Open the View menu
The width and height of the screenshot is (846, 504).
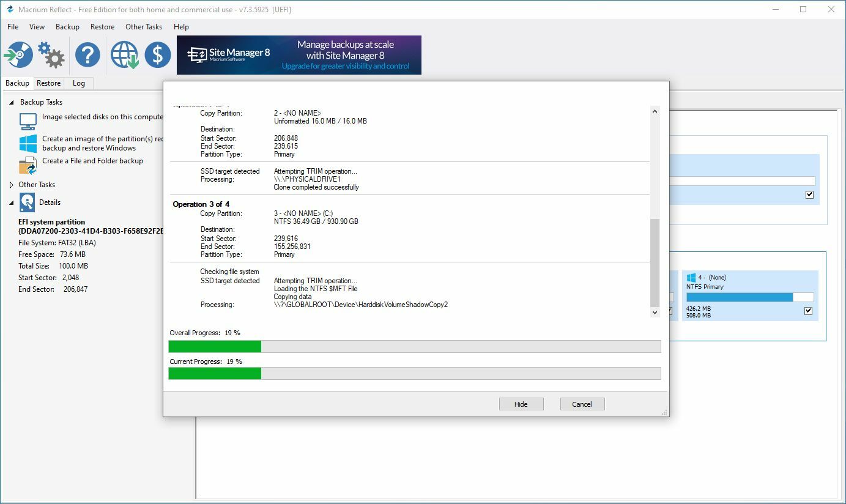37,27
